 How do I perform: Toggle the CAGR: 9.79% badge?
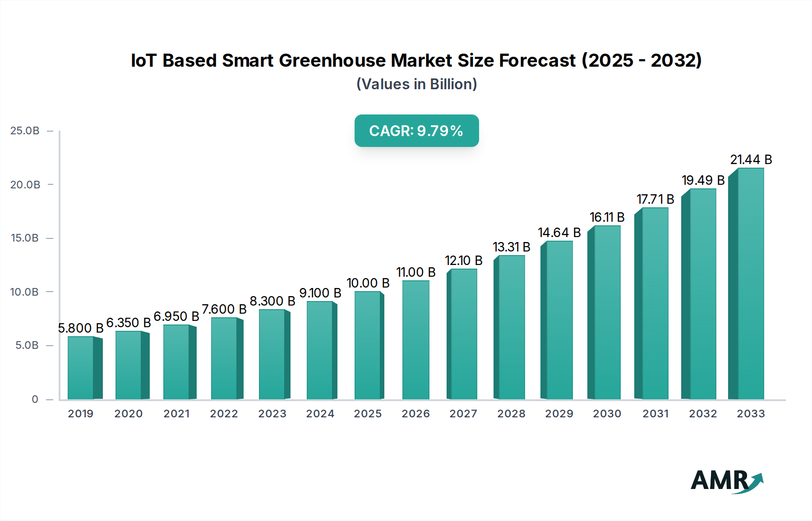(x=416, y=131)
